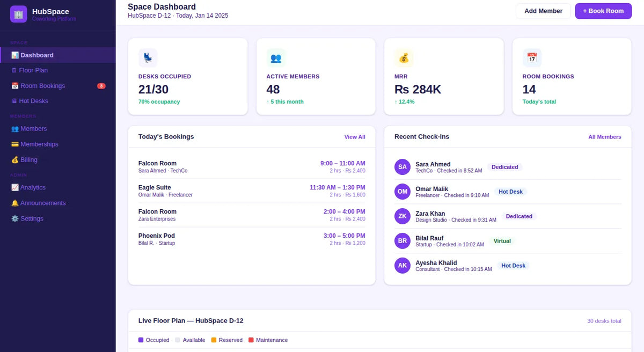Open View All for Today's Bookings
644x352 pixels.
tap(355, 137)
